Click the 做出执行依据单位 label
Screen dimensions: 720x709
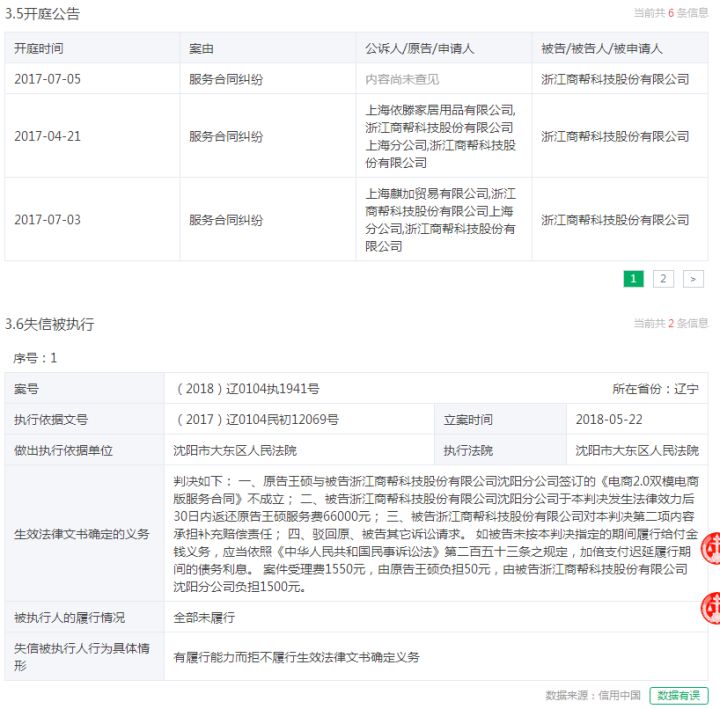point(63,450)
